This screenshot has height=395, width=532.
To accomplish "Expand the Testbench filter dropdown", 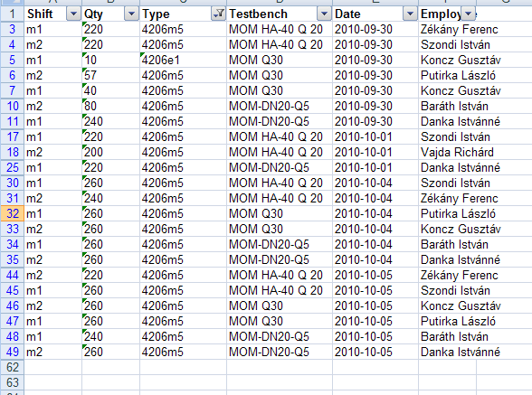I will click(x=324, y=14).
